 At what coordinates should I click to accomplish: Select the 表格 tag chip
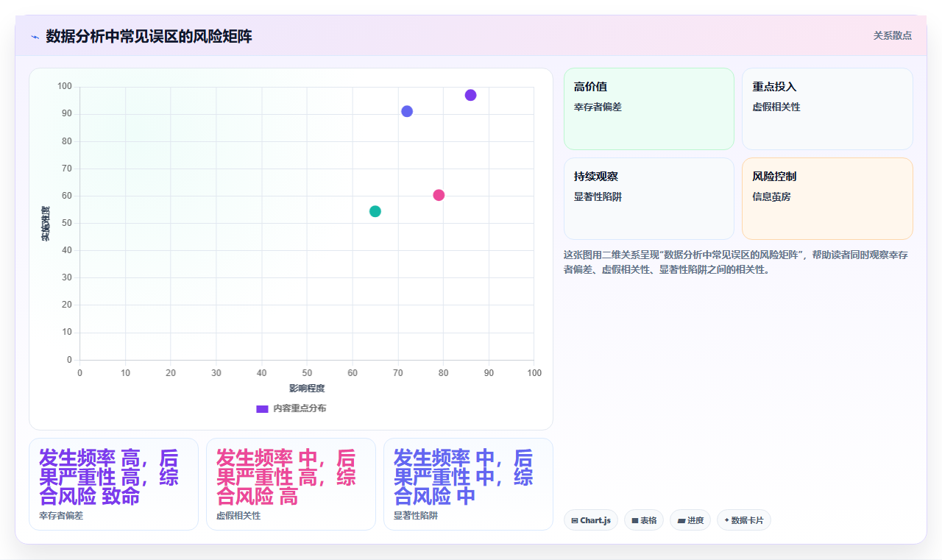(x=644, y=520)
